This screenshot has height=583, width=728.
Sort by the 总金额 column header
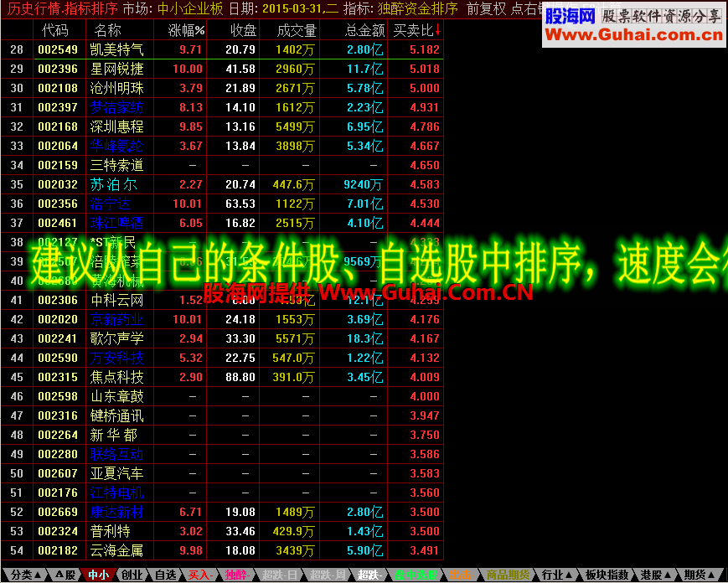tap(365, 31)
